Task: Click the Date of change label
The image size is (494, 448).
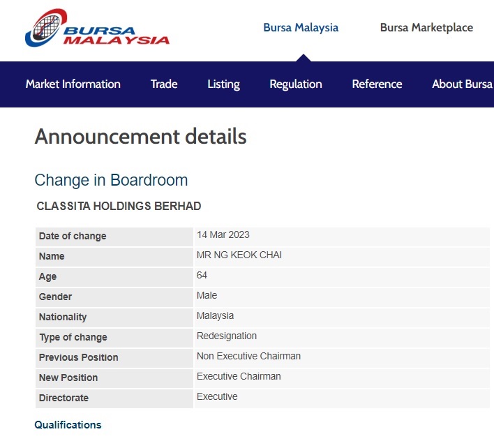Action: point(73,236)
